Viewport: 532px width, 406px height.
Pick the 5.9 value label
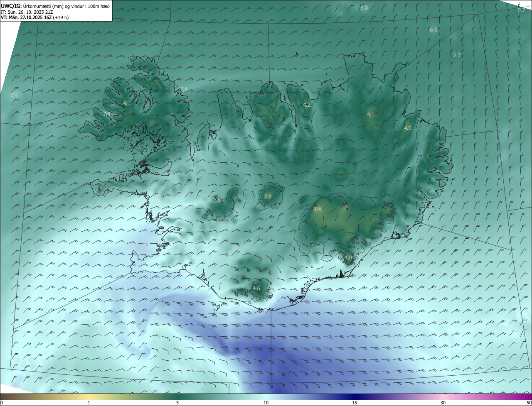tap(457, 55)
